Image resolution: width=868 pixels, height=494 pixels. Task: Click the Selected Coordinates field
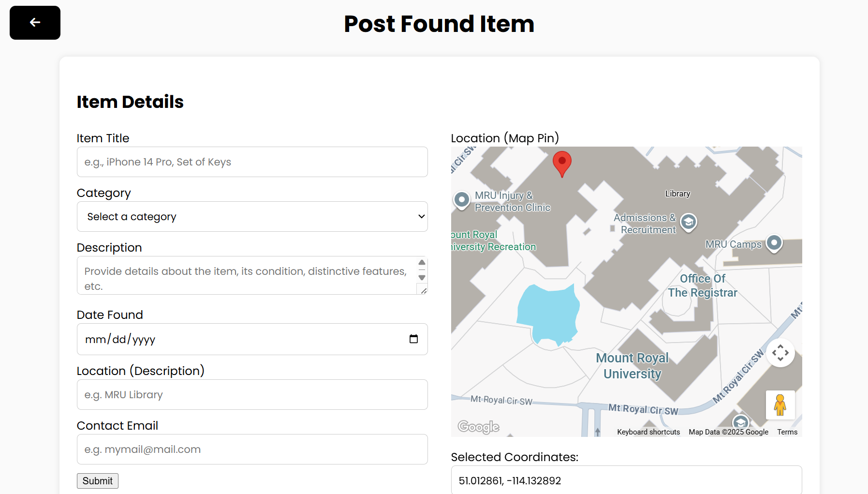(x=626, y=480)
